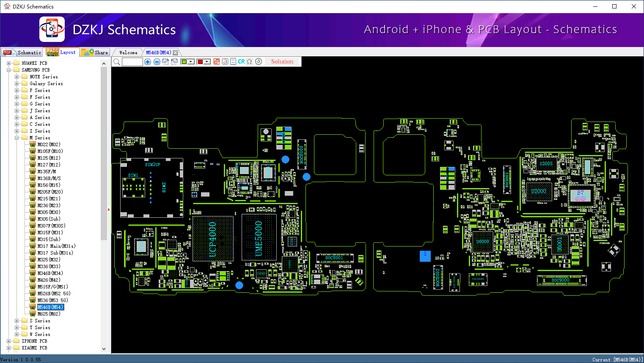Expand the IPHONE PCB folder
This screenshot has width=644, height=363.
coord(8,341)
